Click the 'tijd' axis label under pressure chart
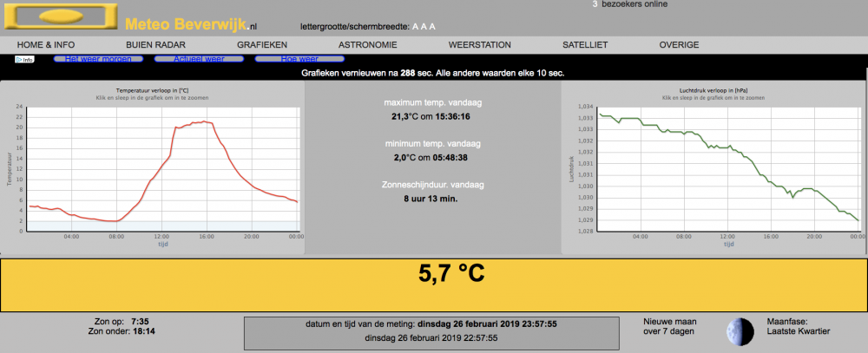The image size is (868, 353). 728,244
